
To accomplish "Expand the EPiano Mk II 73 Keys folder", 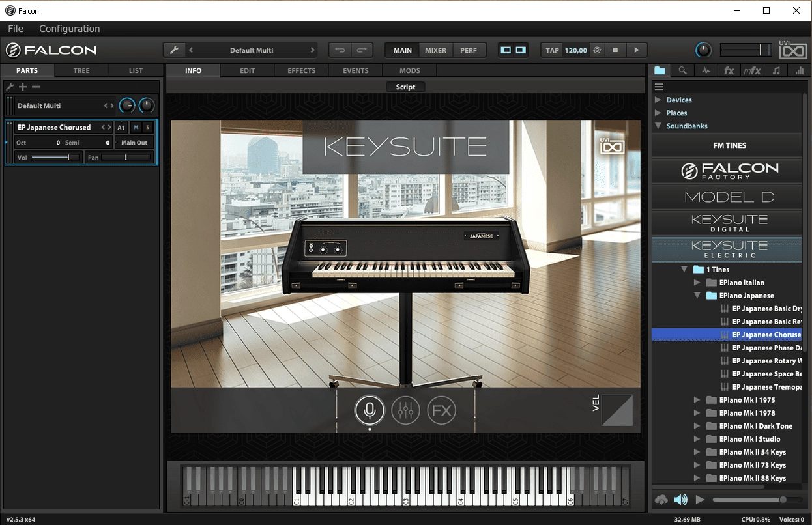I will (x=697, y=464).
